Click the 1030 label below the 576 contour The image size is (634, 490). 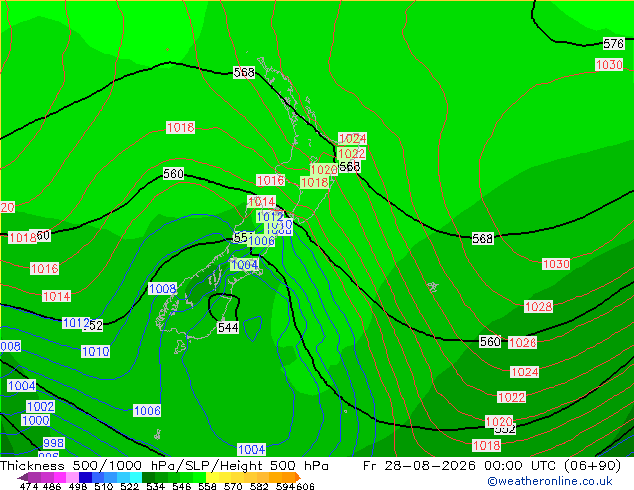pyautogui.click(x=609, y=64)
